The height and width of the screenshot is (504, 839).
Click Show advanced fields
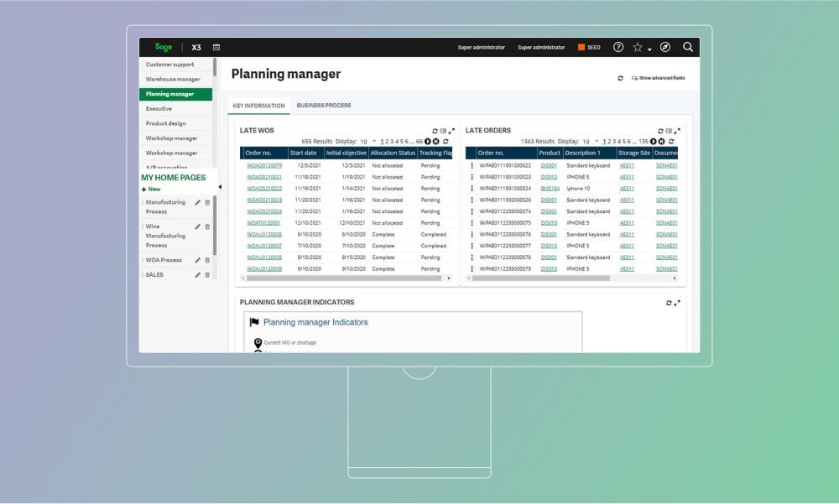(x=658, y=78)
